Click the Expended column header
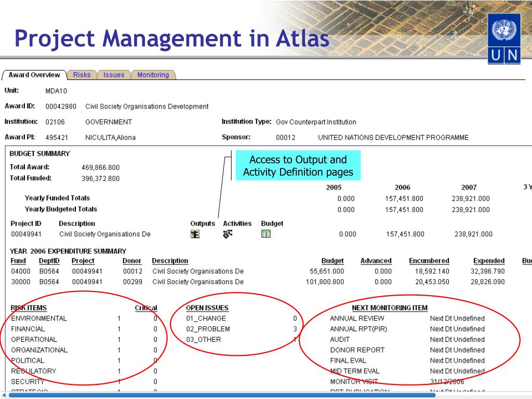 point(489,261)
